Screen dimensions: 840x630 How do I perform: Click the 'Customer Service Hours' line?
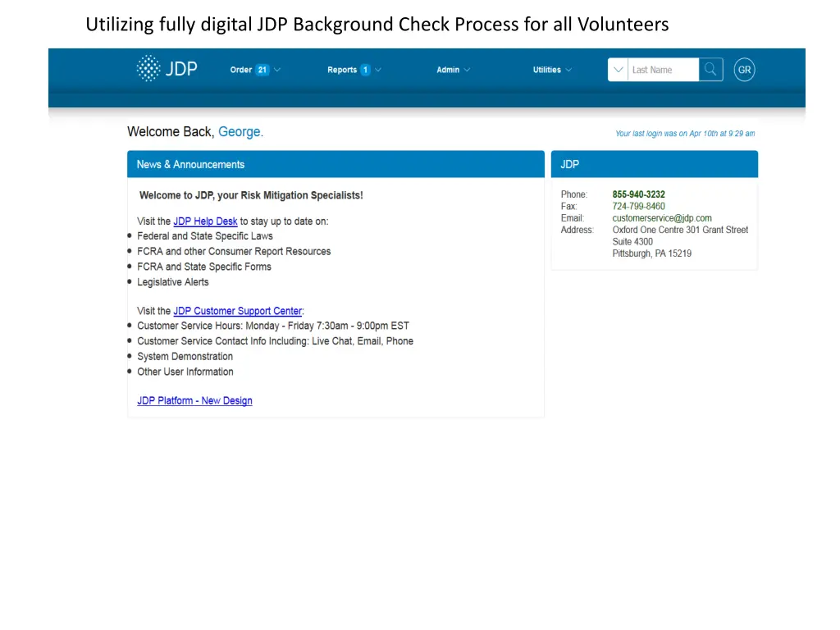point(273,326)
